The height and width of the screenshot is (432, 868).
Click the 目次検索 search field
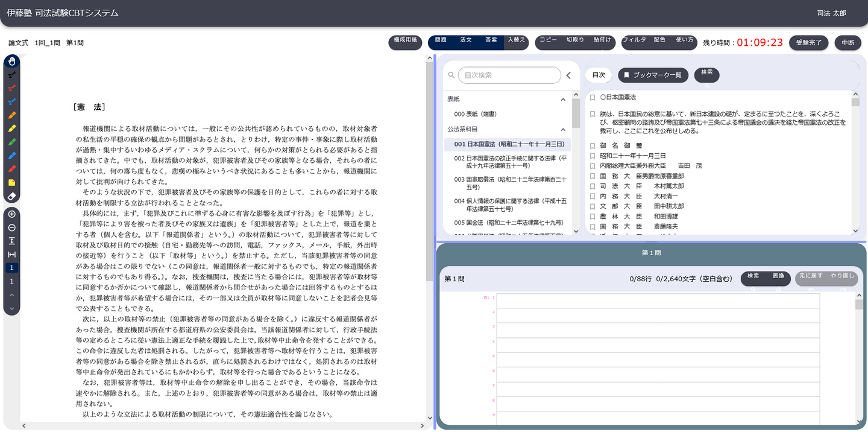pos(511,75)
